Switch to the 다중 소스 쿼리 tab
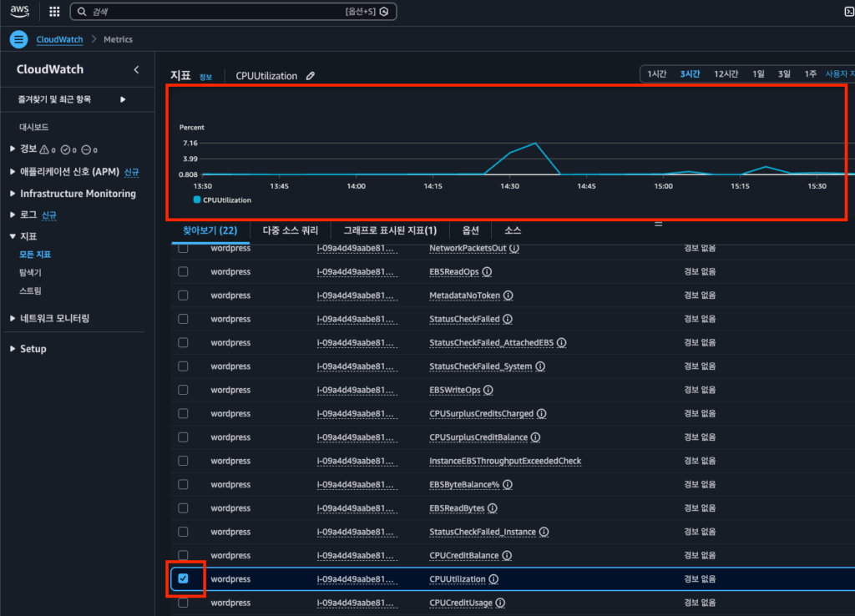The image size is (855, 616). [290, 230]
